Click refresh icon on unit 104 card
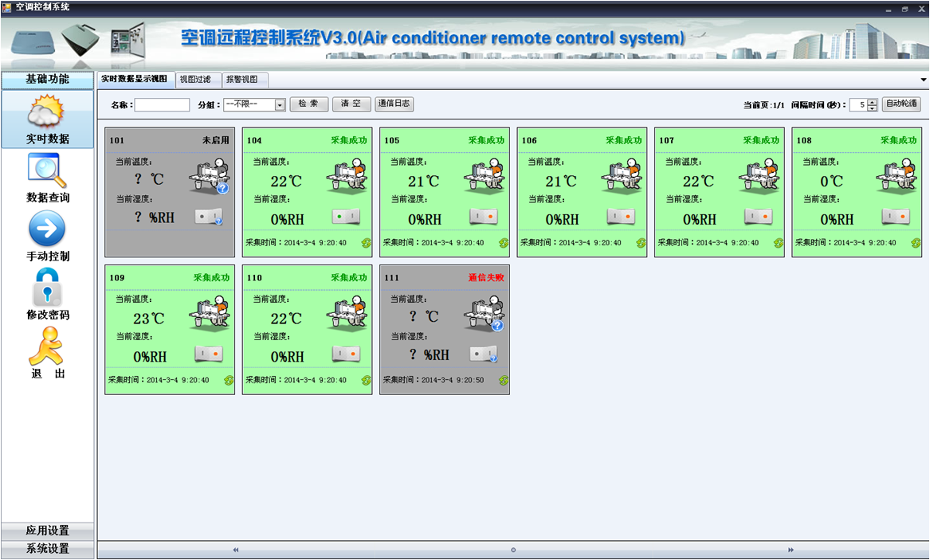The height and width of the screenshot is (560, 930). tap(367, 243)
